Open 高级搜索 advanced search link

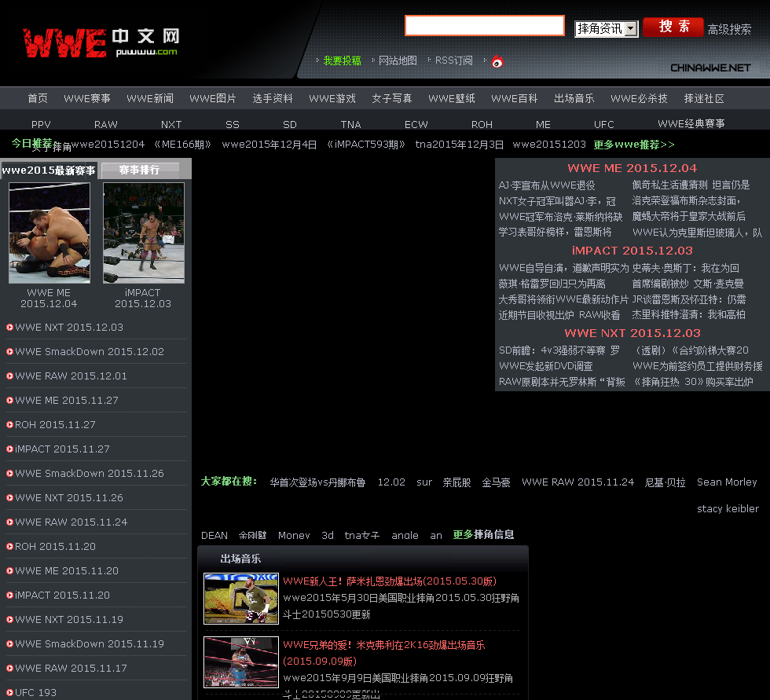(729, 29)
